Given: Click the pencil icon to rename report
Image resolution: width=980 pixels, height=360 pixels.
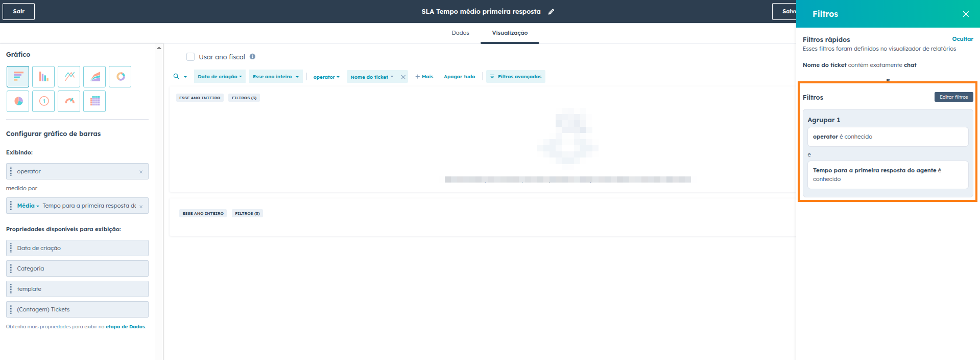Looking at the screenshot, I should [551, 12].
